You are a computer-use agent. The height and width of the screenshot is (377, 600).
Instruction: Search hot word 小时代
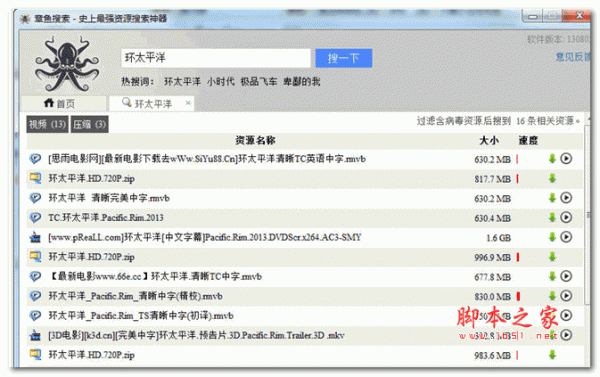coord(220,82)
